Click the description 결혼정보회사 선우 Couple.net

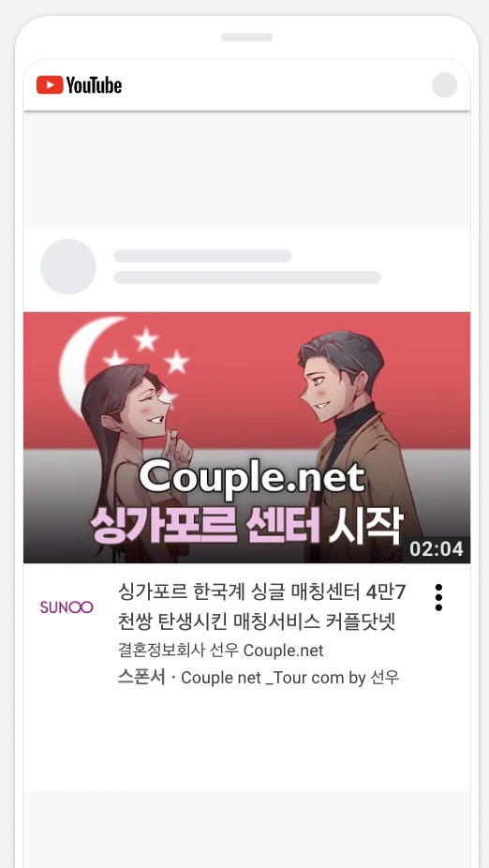[x=221, y=651]
